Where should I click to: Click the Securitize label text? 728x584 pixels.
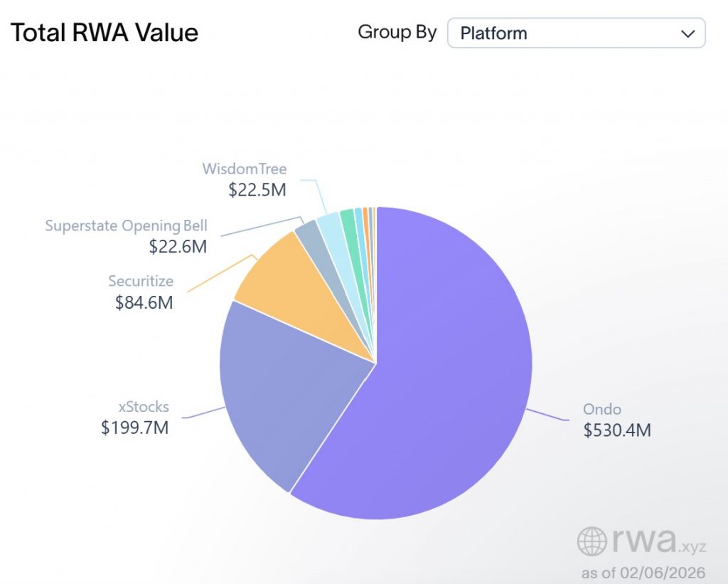pyautogui.click(x=141, y=281)
